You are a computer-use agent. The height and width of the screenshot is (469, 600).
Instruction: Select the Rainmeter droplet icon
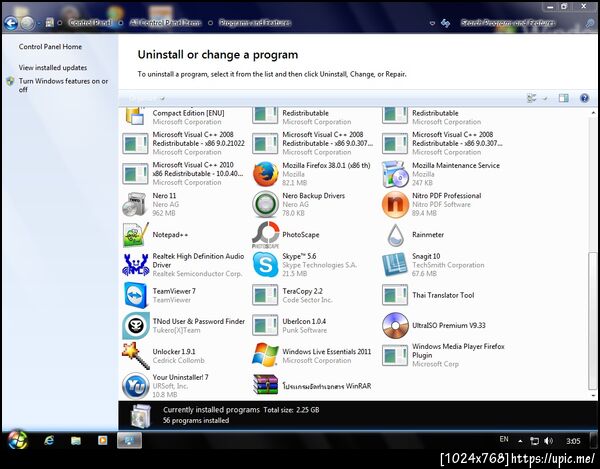tap(395, 234)
